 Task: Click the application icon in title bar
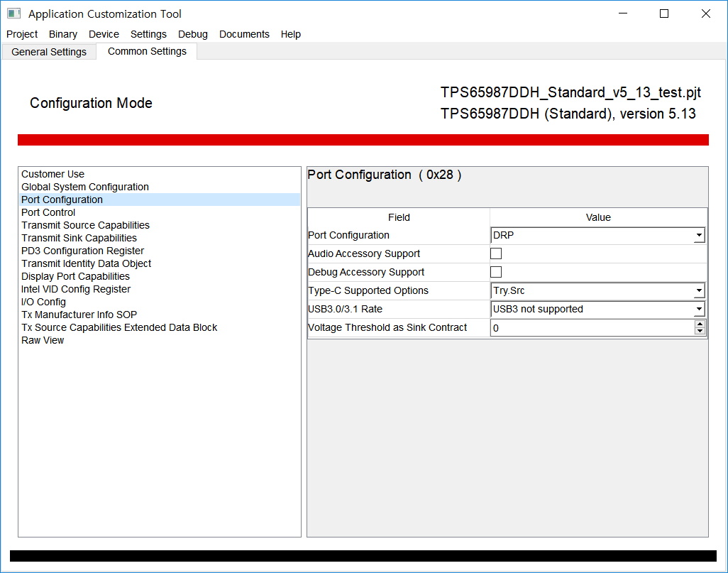(14, 13)
